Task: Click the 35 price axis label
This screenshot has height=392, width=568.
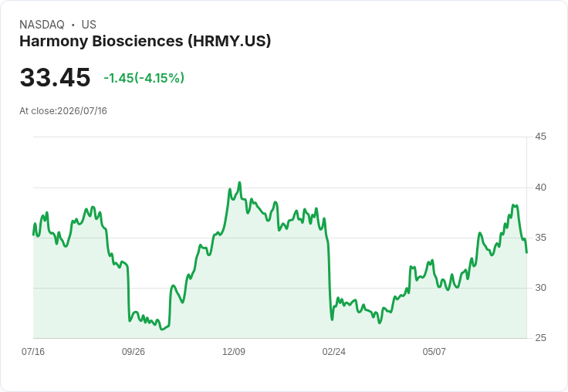Action: [540, 238]
